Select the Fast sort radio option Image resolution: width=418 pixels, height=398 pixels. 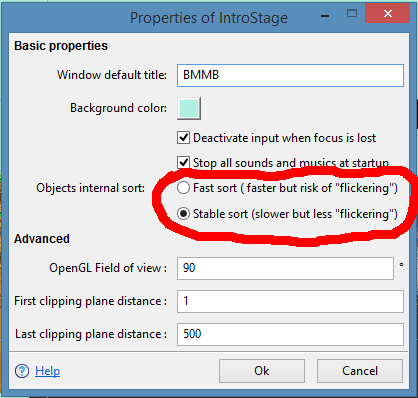click(183, 188)
